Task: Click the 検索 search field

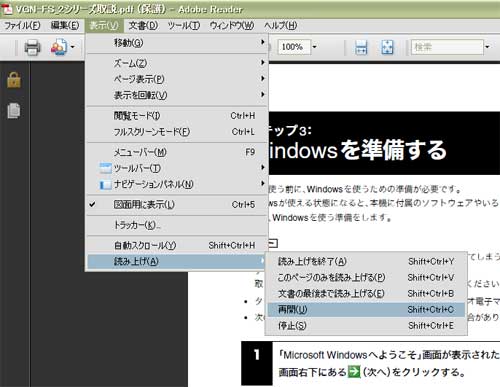Action: 447,47
